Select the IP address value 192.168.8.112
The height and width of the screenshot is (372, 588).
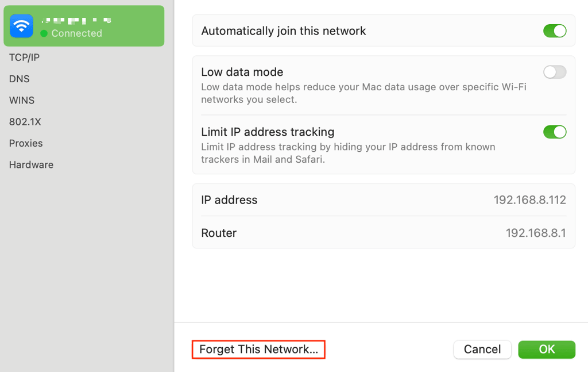pos(529,200)
